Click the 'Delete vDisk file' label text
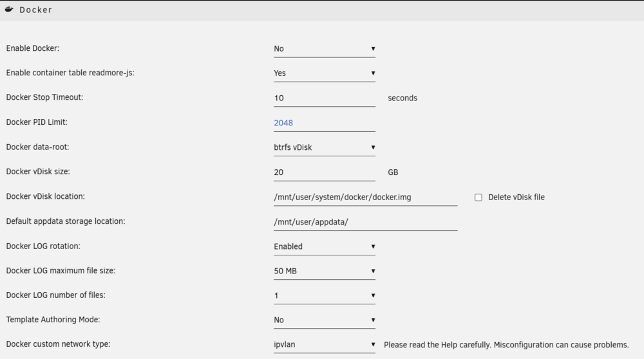This screenshot has width=644, height=359. [516, 198]
